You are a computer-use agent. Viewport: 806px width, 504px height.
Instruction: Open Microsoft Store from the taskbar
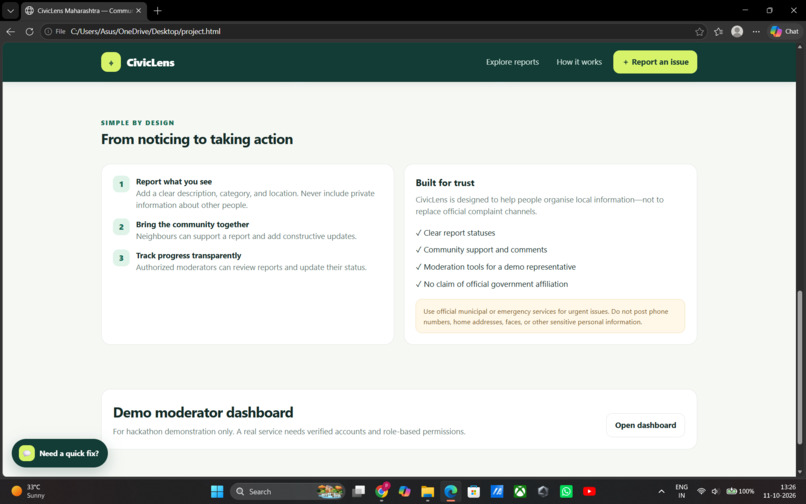pos(474,492)
